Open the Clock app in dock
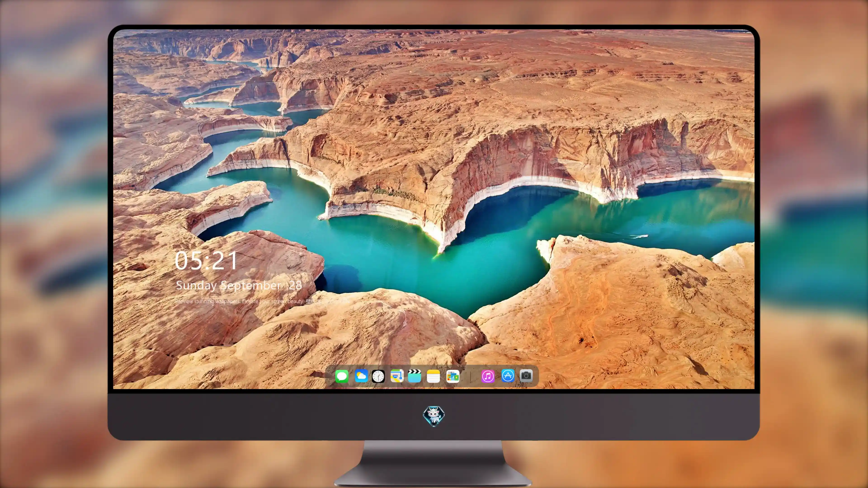This screenshot has width=868, height=488. pos(378,376)
